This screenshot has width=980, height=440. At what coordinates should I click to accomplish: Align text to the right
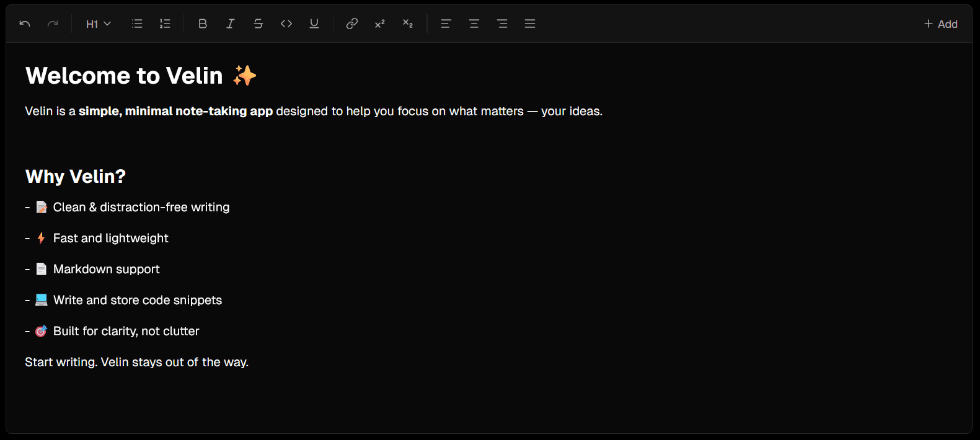coord(502,24)
